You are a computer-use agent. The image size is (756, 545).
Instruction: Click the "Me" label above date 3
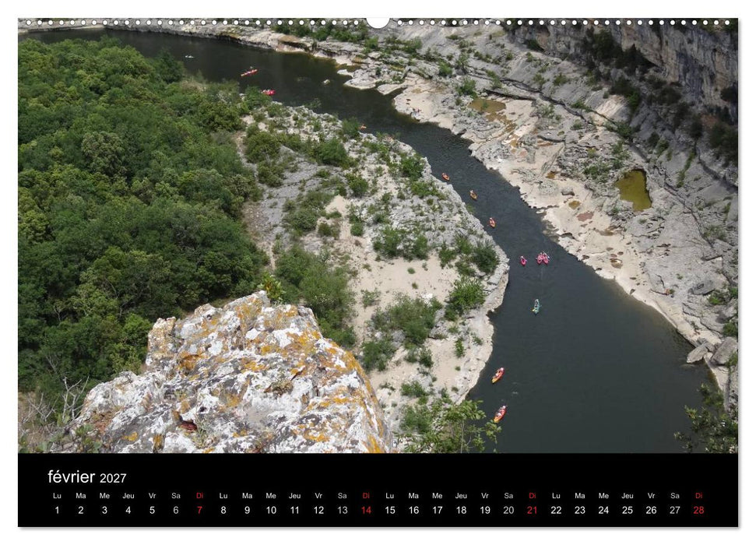(x=104, y=496)
